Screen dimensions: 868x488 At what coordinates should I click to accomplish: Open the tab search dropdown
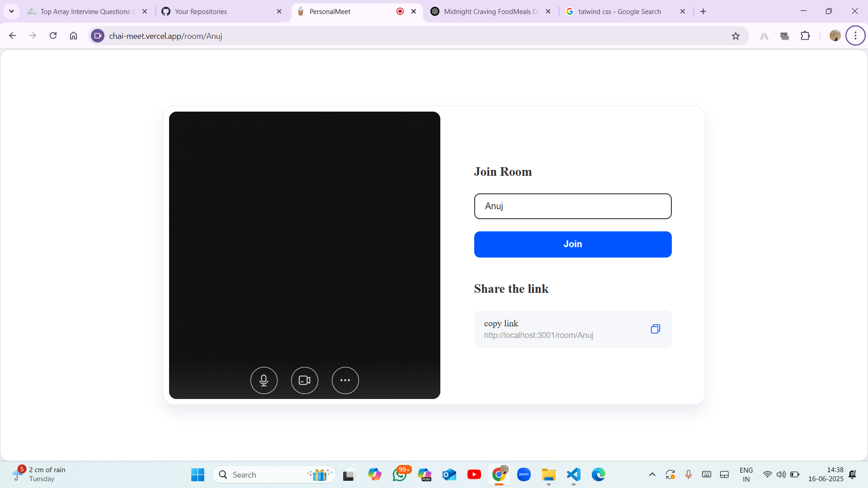pos(12,12)
